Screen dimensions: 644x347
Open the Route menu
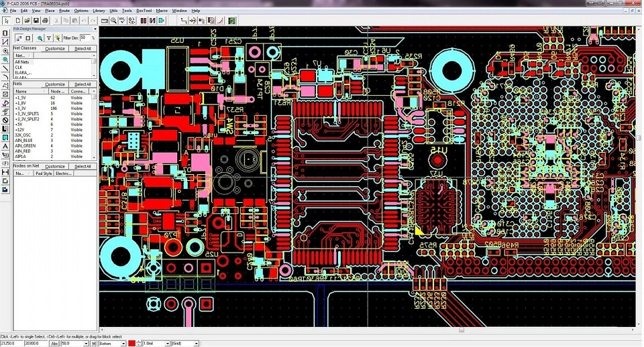click(x=64, y=11)
